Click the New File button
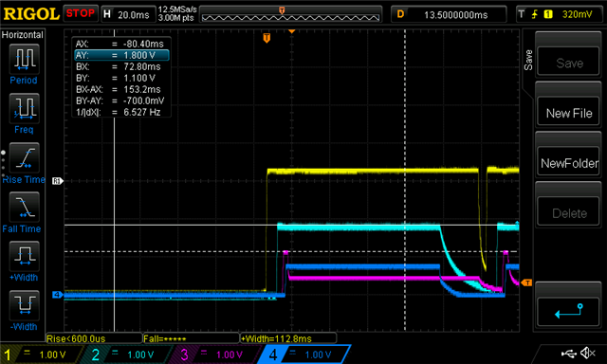The image size is (607, 364). coord(569,113)
